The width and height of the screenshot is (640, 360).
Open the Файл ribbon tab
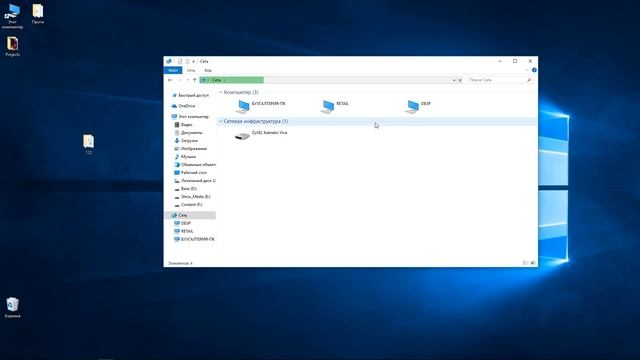[173, 70]
